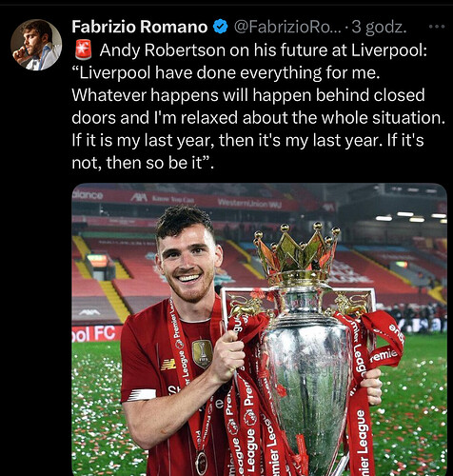The height and width of the screenshot is (476, 453).
Task: Click the New Balance logo on the shirt
Action: tap(168, 365)
